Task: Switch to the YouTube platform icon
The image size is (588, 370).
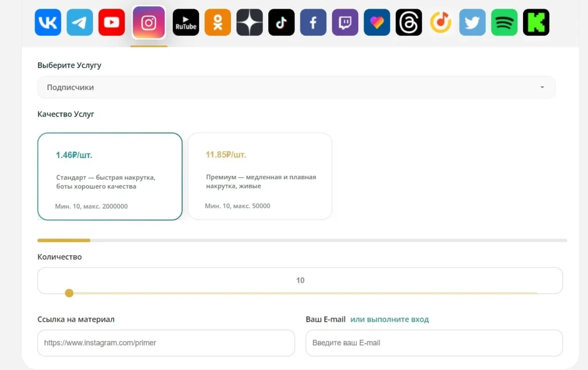Action: click(x=111, y=22)
